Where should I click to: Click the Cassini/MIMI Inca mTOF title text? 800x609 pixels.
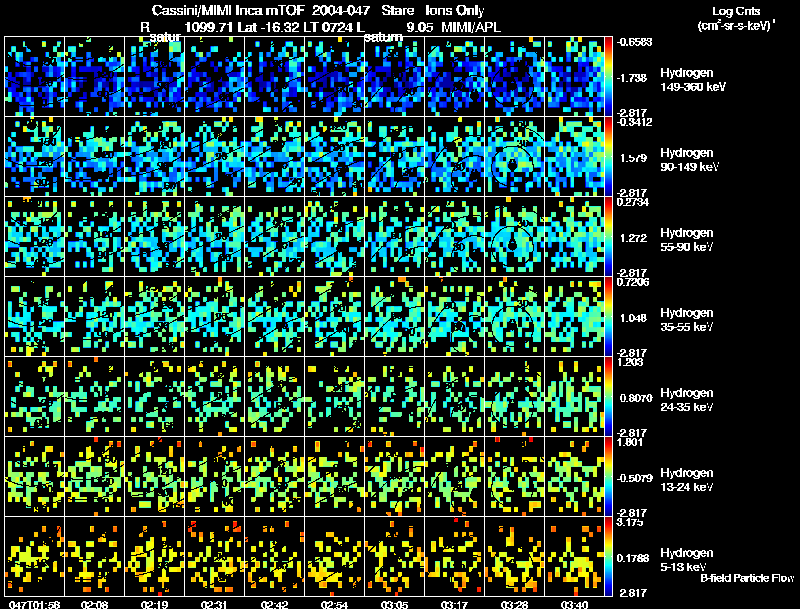point(228,11)
